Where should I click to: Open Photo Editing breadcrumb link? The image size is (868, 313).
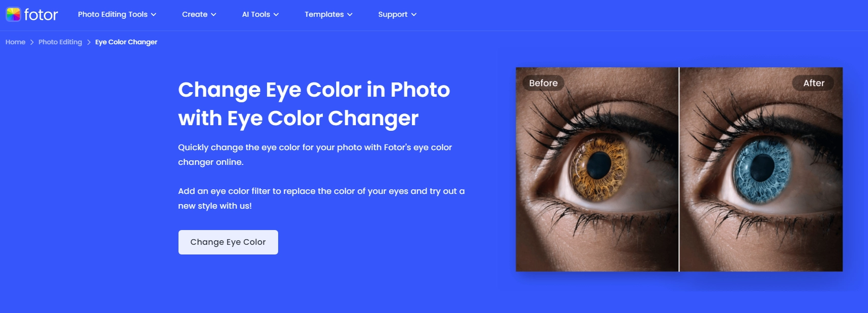click(x=60, y=42)
